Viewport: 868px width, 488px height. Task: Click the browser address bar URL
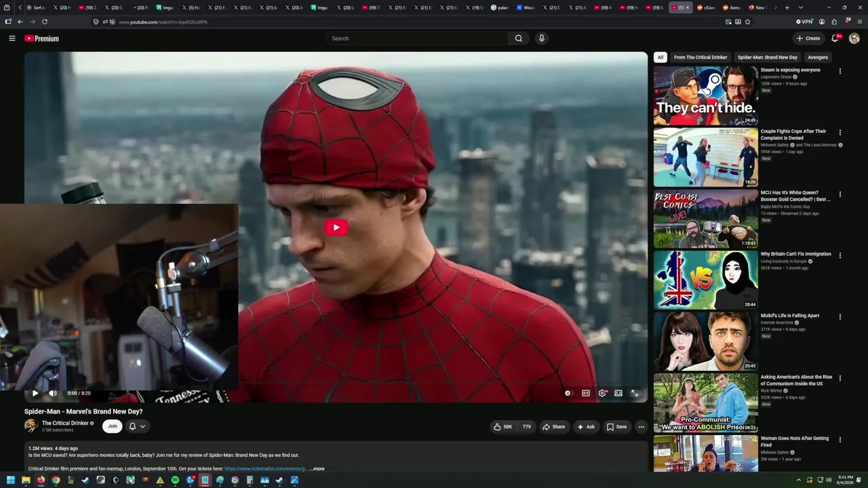(163, 22)
